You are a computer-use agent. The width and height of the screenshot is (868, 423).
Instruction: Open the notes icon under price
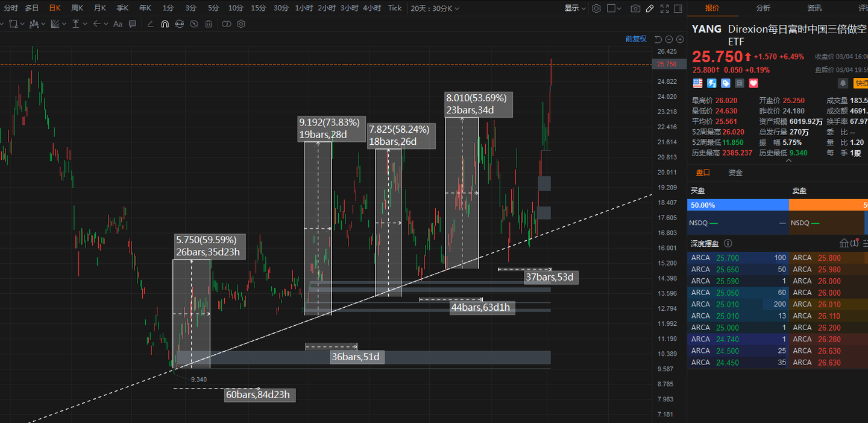(740, 83)
